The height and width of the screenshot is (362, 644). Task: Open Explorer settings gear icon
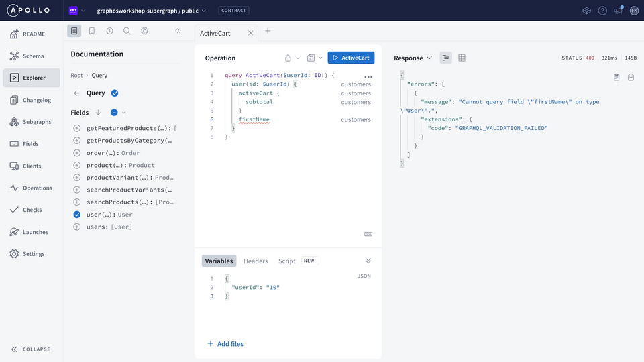(145, 31)
